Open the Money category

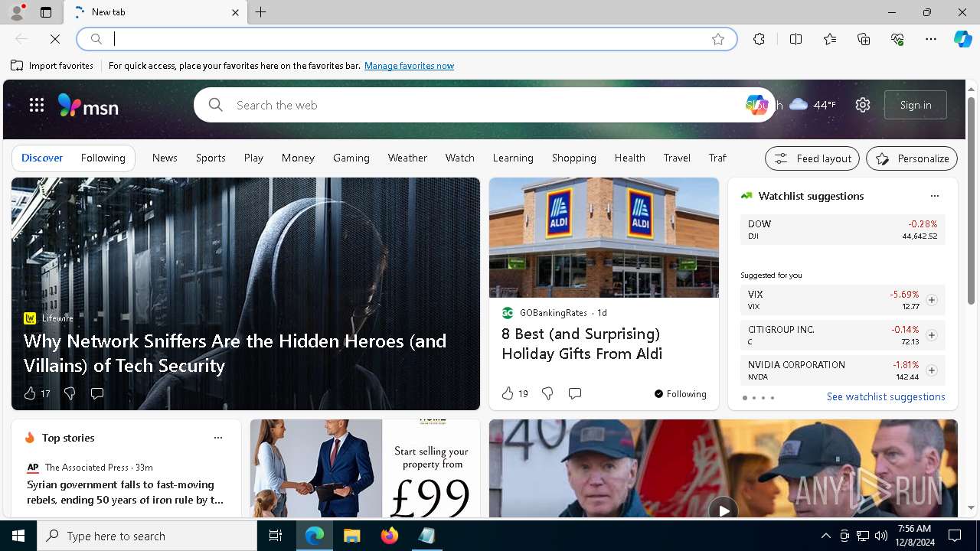point(298,158)
